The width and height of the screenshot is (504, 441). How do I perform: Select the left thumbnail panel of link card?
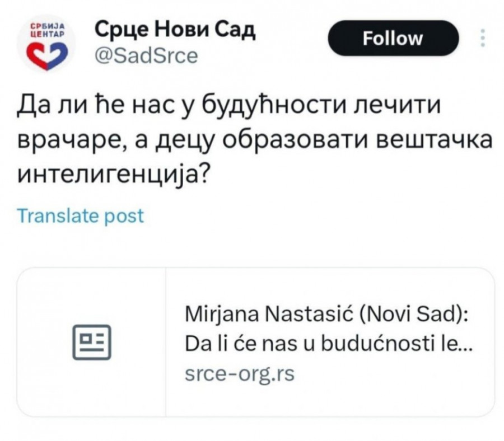tap(92, 341)
